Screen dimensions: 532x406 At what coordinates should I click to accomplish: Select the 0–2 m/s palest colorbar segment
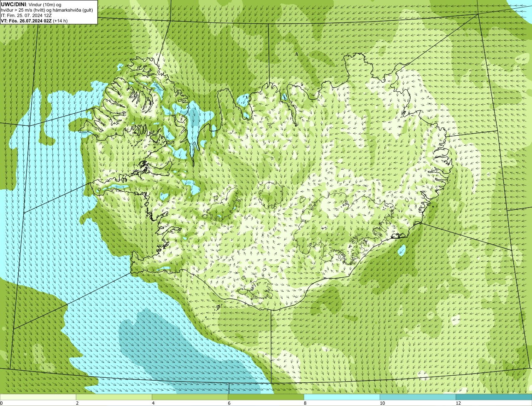click(38, 397)
